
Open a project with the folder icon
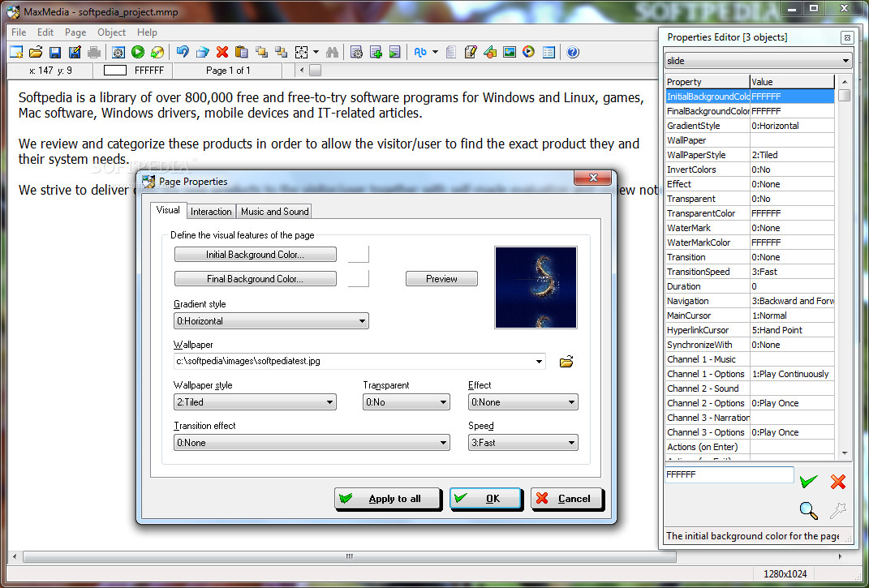coord(36,52)
